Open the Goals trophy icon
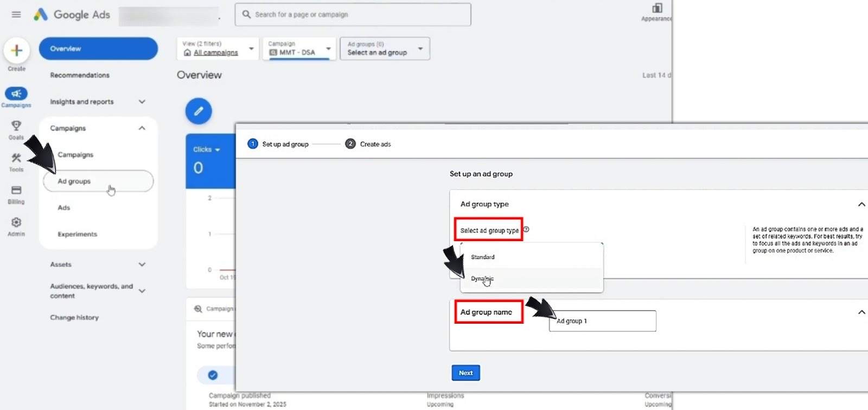Screen dimensions: 868x410 16,126
